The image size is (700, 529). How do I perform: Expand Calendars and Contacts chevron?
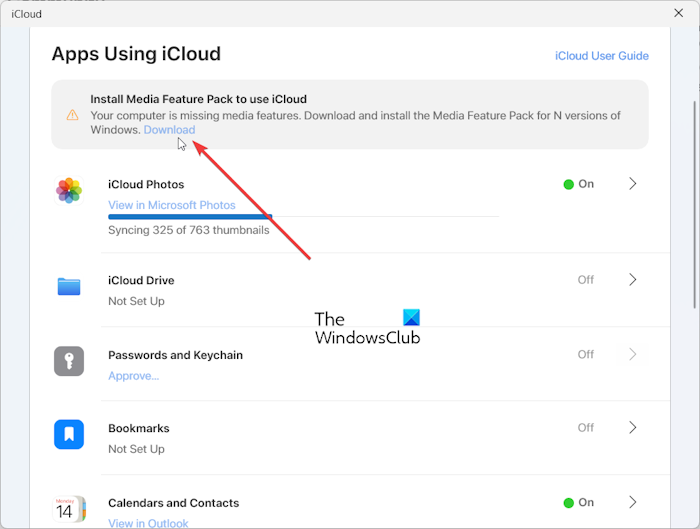[633, 502]
